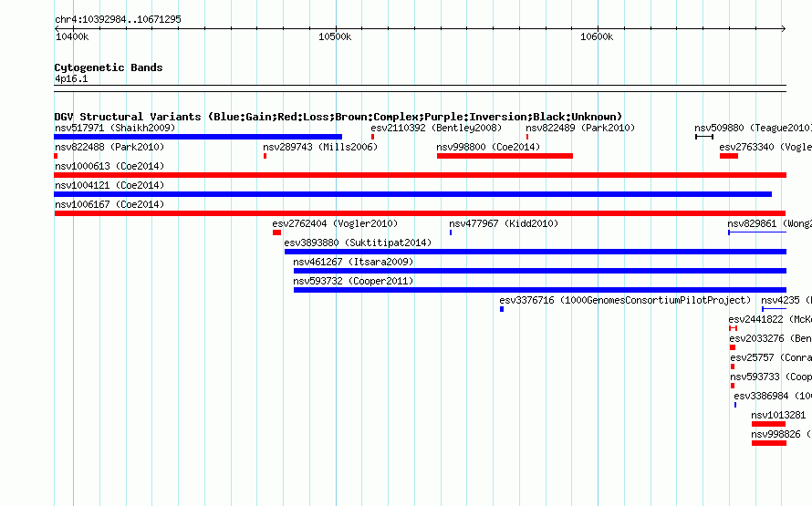812x506 pixels.
Task: Open the esv2762404 (Vogler2010) label
Action: pos(335,223)
